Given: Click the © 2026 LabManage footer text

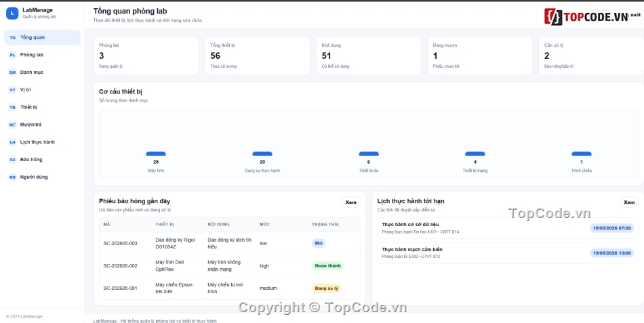Looking at the screenshot, I should 24,316.
